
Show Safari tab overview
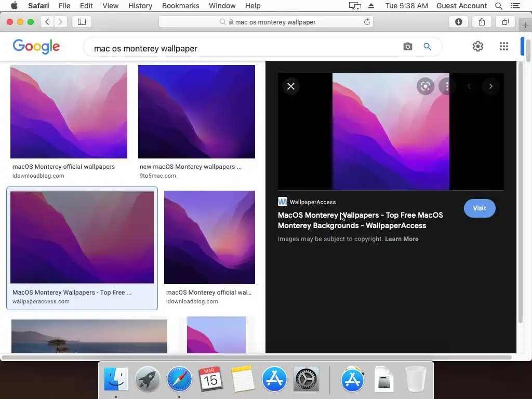[505, 22]
